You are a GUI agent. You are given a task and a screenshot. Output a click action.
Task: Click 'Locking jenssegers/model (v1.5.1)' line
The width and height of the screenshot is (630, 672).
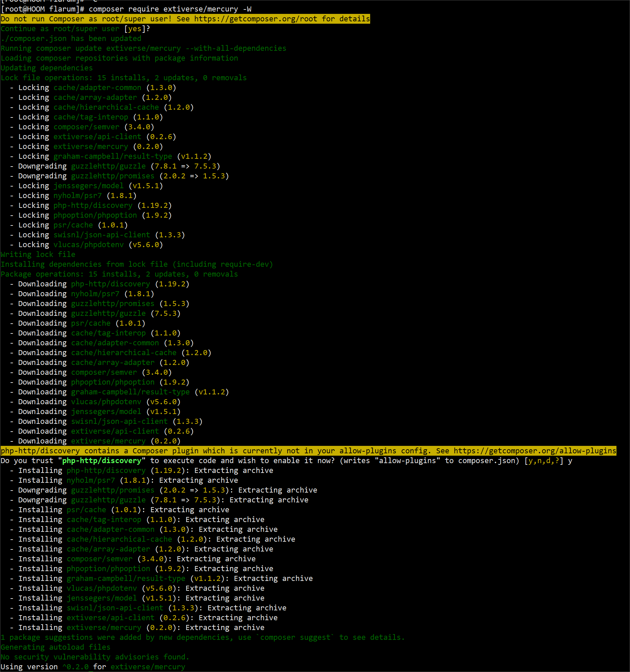tap(86, 186)
